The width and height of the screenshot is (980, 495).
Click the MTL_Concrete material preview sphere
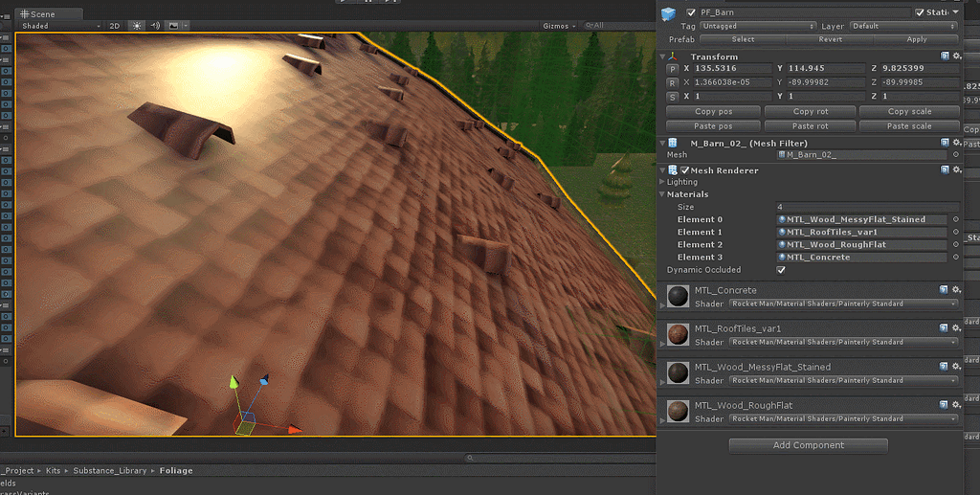(678, 296)
